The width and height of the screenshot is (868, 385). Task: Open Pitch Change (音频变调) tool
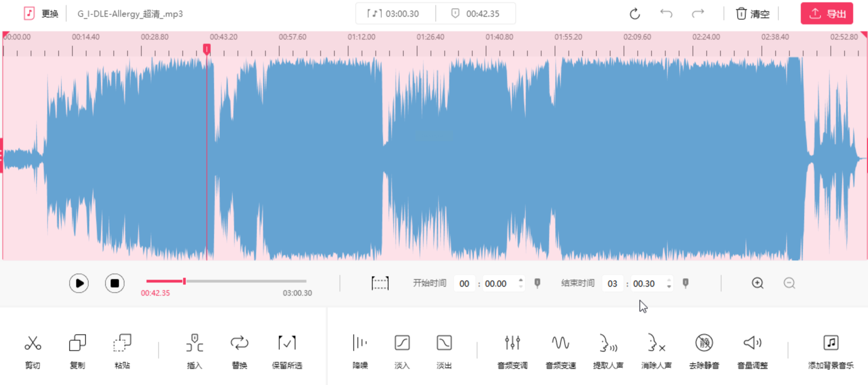tap(512, 343)
